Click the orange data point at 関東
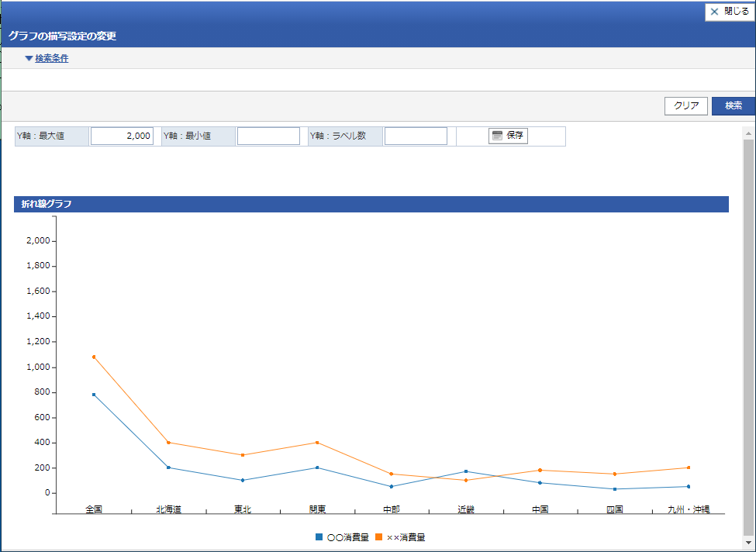The height and width of the screenshot is (552, 756). point(317,442)
